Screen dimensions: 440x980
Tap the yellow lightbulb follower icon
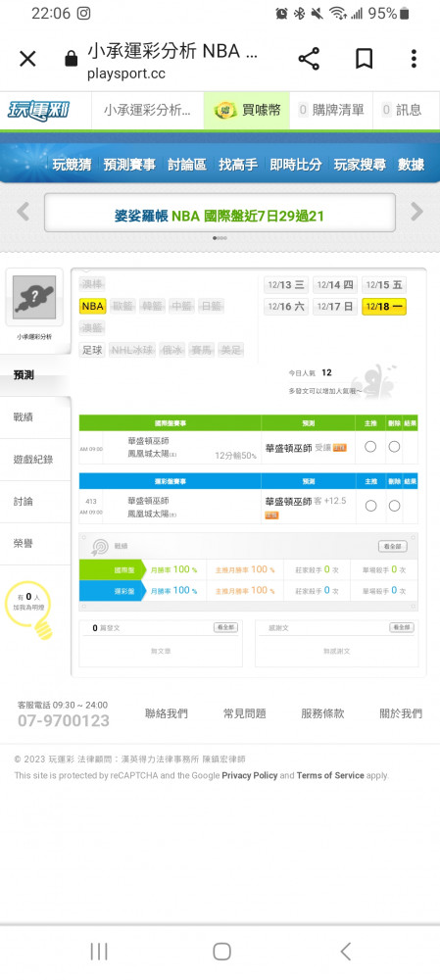coord(29,611)
